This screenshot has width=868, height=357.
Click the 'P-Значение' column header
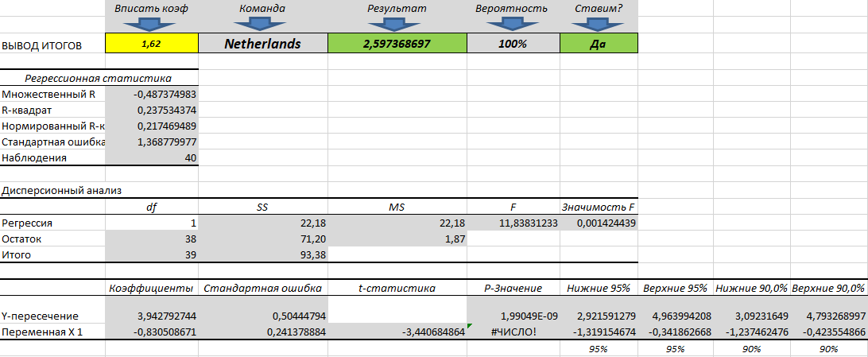point(513,289)
